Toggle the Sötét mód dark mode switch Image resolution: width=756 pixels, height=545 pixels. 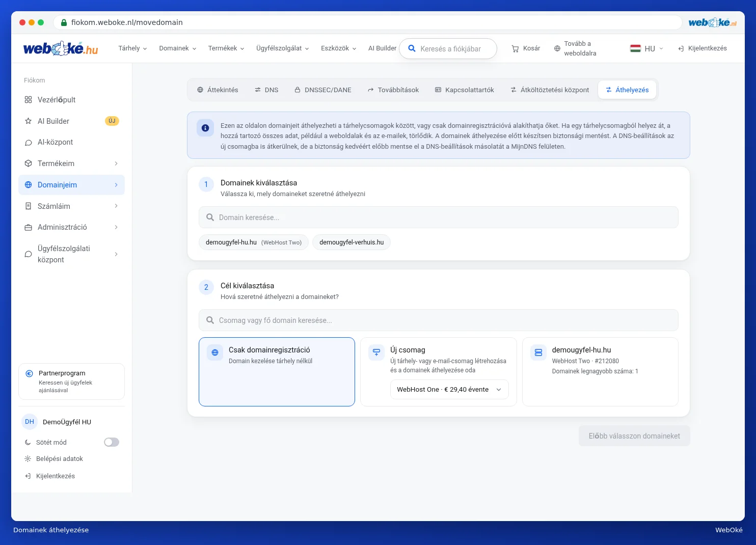112,442
